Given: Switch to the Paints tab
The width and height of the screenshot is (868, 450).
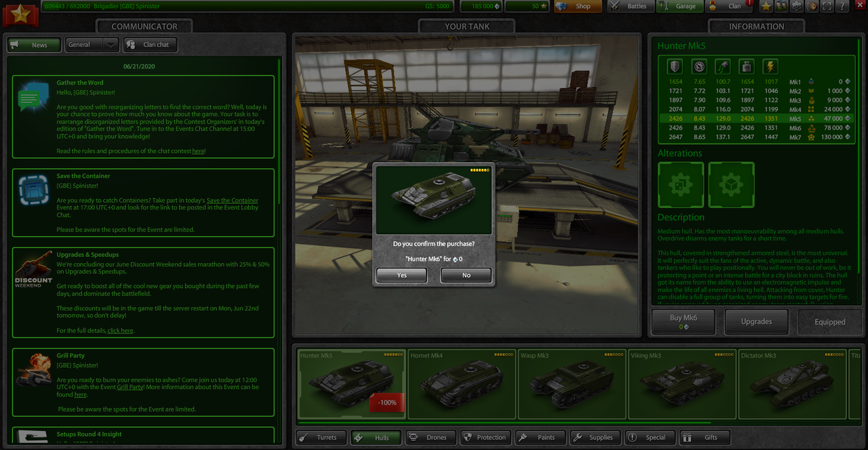Looking at the screenshot, I should pos(540,437).
